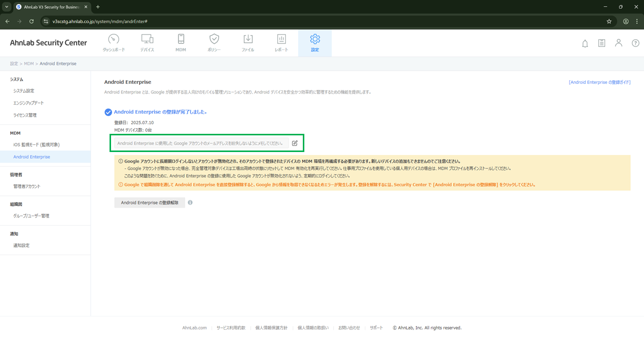Screen dimensions: 644x350
Task: Open システム設定 in the sidebar
Action: [24, 91]
